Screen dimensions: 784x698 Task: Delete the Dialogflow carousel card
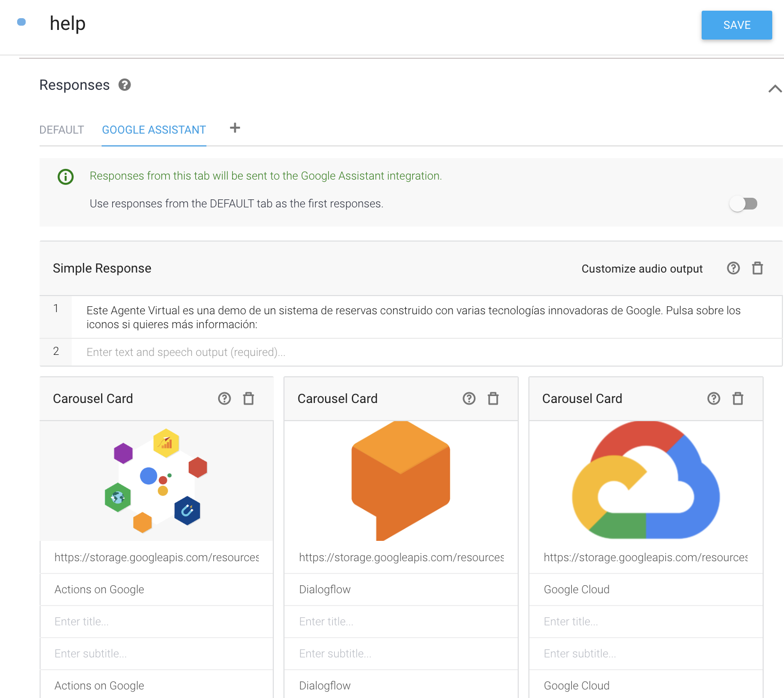click(x=493, y=399)
